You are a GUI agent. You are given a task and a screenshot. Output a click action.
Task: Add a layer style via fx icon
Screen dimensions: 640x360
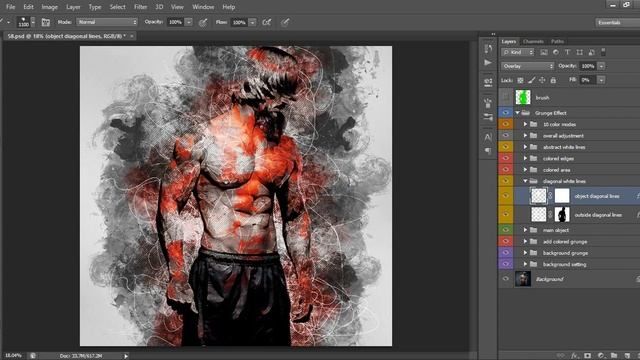(x=574, y=356)
